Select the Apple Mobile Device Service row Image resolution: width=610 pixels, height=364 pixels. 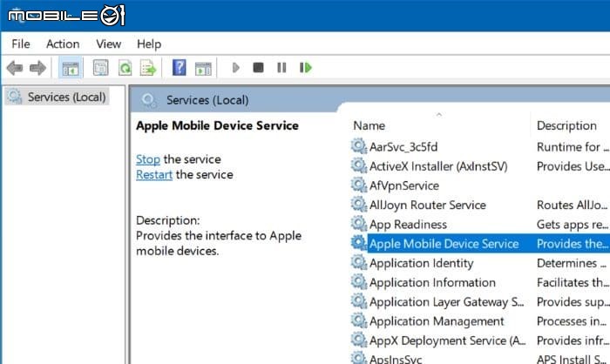coord(480,244)
